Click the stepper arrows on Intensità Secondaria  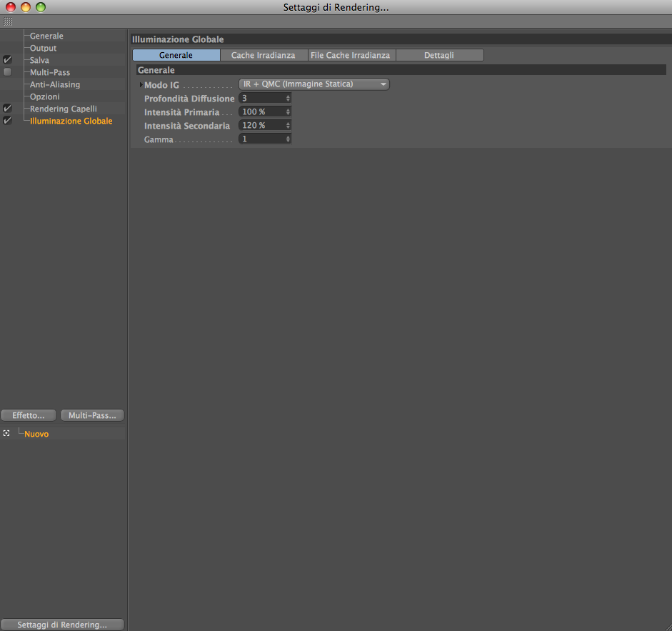click(x=288, y=125)
